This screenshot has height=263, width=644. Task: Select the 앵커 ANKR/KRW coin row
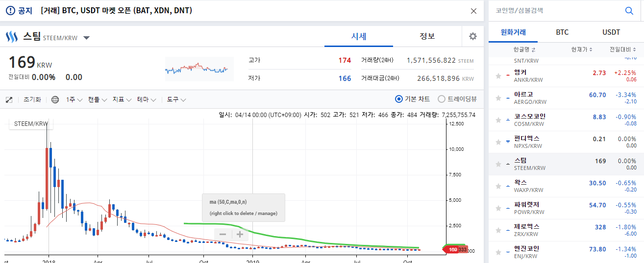(566, 76)
